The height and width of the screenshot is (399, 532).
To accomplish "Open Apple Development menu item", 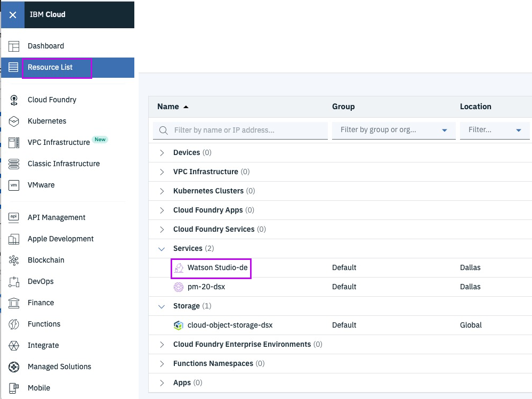I will point(61,239).
